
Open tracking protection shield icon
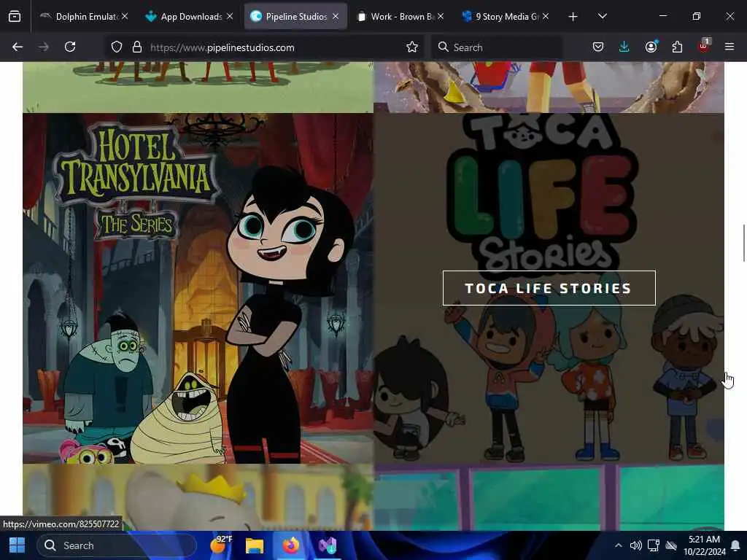click(117, 47)
